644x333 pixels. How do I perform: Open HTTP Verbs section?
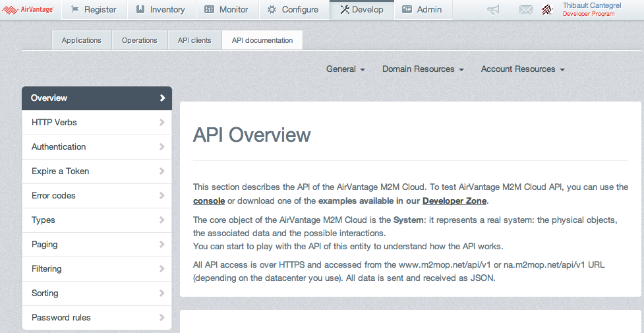[97, 122]
